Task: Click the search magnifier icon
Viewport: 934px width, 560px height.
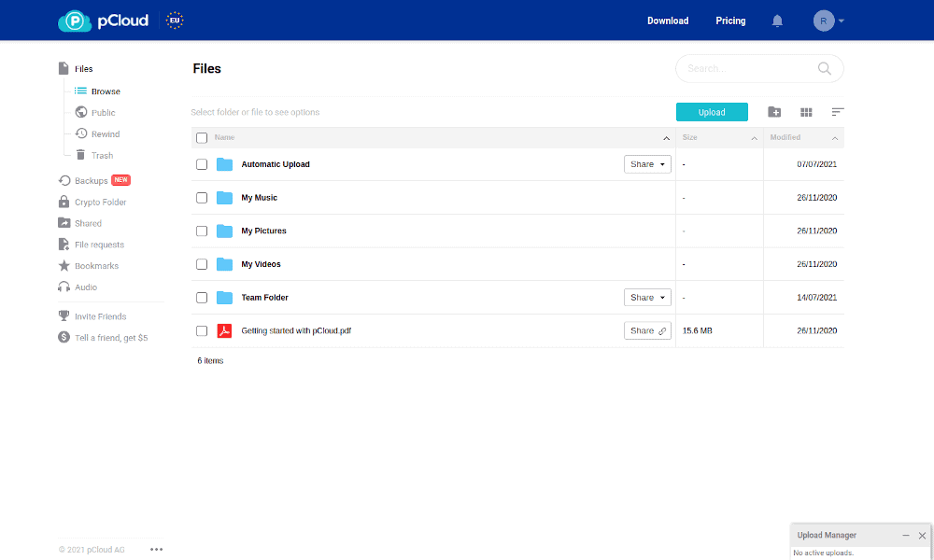Action: coord(825,68)
